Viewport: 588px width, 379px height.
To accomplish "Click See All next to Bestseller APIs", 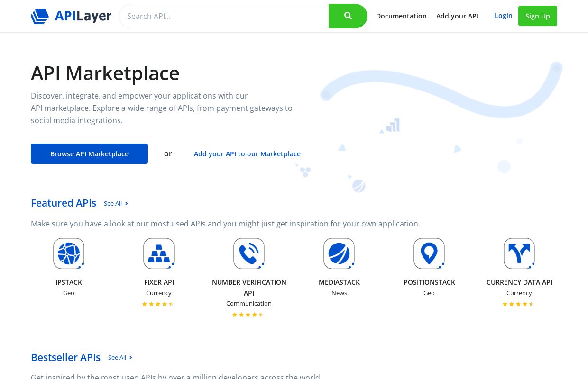I will pos(120,357).
